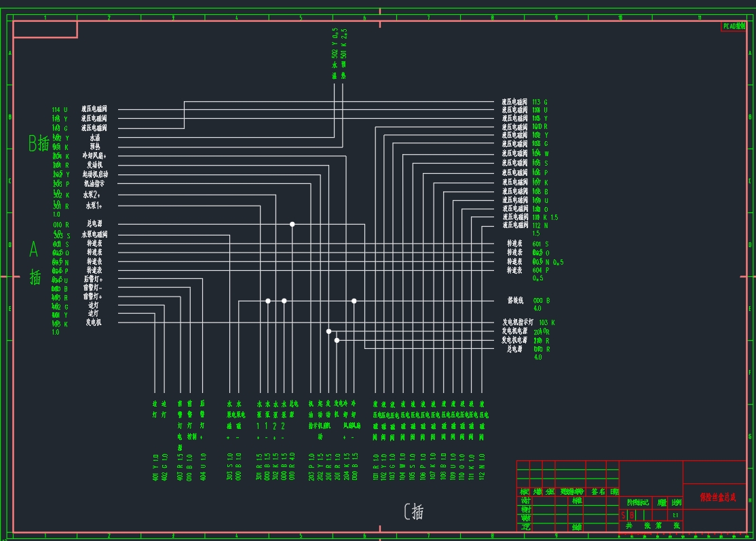Click the '104 W' wire code

[x=540, y=153]
